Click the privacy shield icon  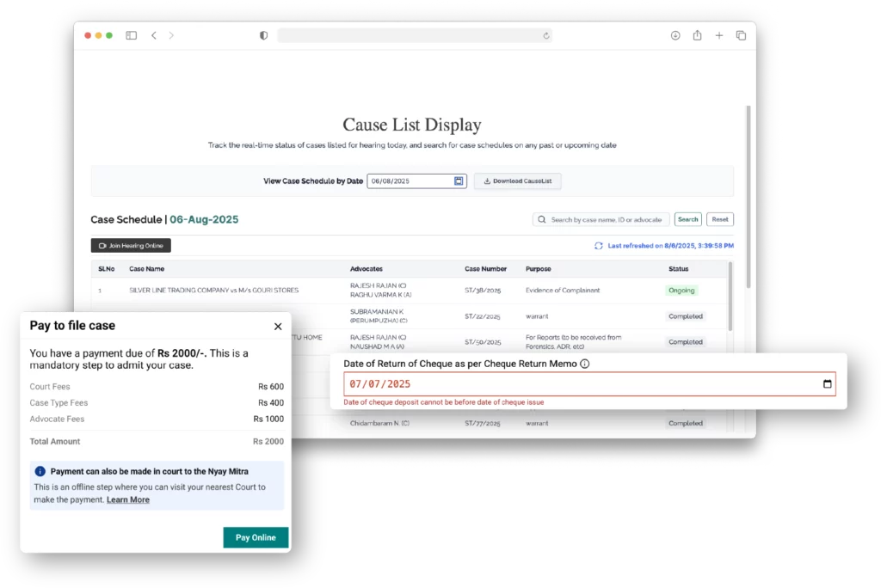click(263, 35)
